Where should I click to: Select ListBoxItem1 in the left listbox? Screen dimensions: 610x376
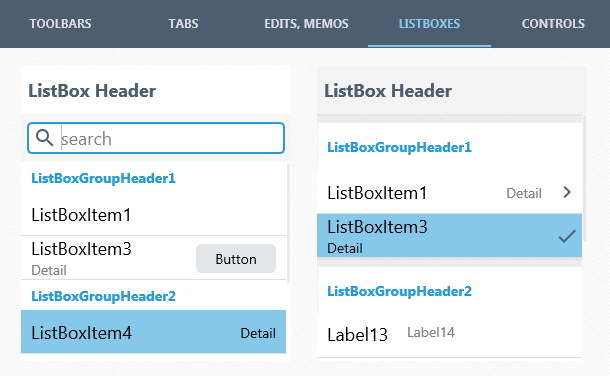pos(153,215)
